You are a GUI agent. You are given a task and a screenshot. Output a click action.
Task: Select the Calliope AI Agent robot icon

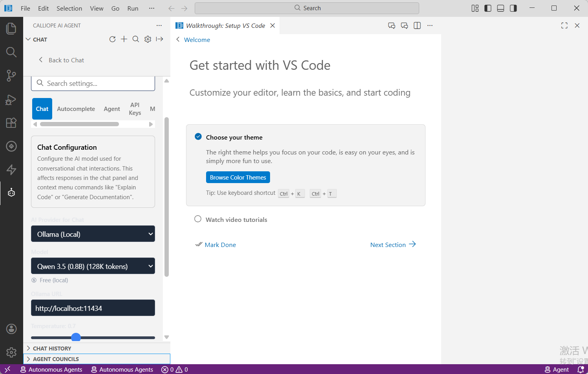(11, 192)
